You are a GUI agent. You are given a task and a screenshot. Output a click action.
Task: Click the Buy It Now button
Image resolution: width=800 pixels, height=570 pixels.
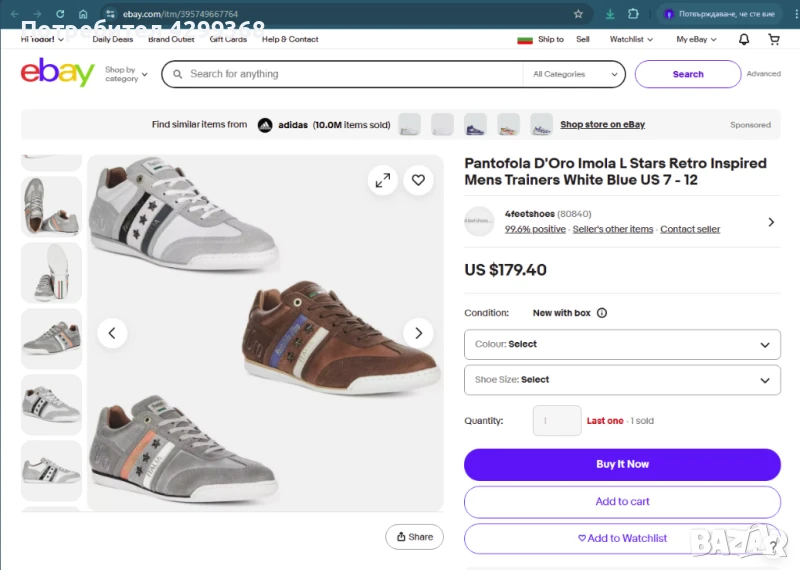(622, 464)
